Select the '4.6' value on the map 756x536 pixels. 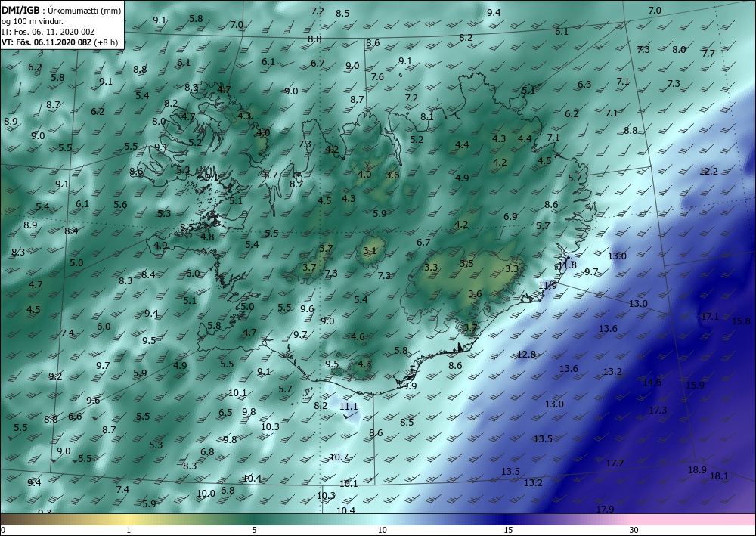click(x=358, y=336)
